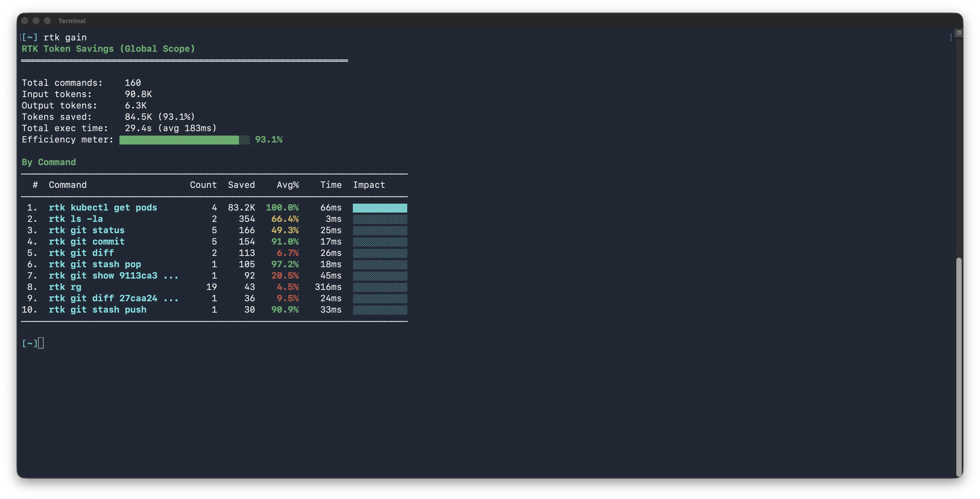Click the 316ms time for rtk rg
Viewport: 980px width, 499px height.
tap(328, 287)
